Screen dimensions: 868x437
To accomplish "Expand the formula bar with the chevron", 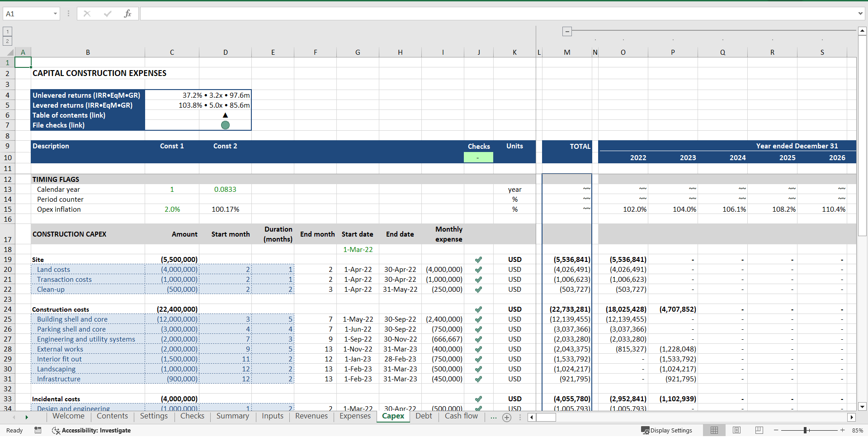I will coord(860,14).
